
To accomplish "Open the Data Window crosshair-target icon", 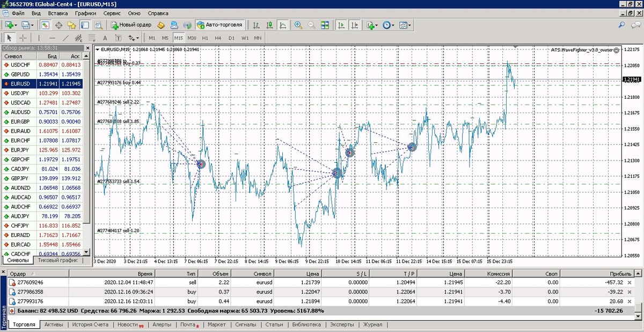I will pyautogui.click(x=58, y=25).
